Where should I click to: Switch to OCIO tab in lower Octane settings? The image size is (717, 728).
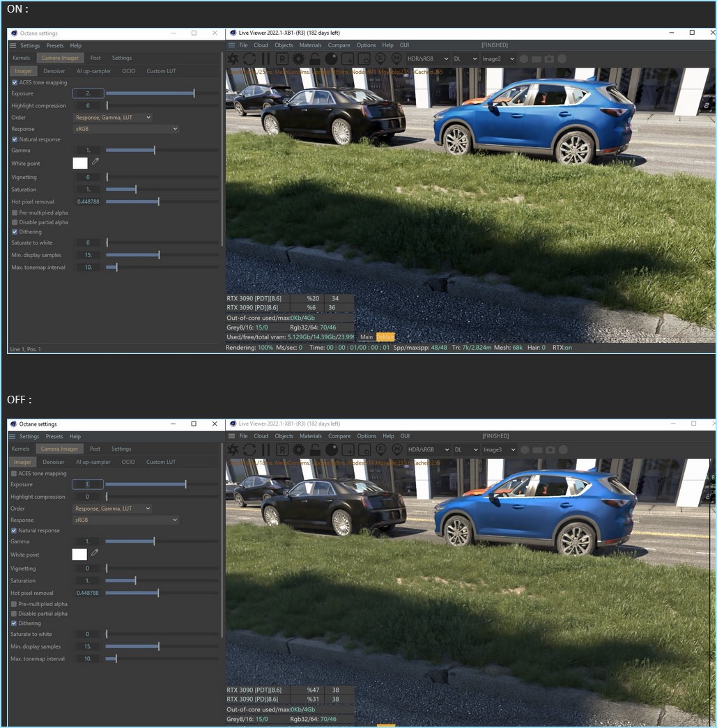(x=128, y=462)
